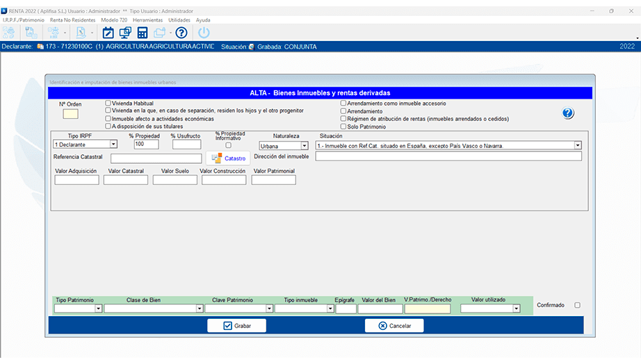This screenshot has width=641, height=364.
Task: Click the % Usufructo field
Action: 186,144
